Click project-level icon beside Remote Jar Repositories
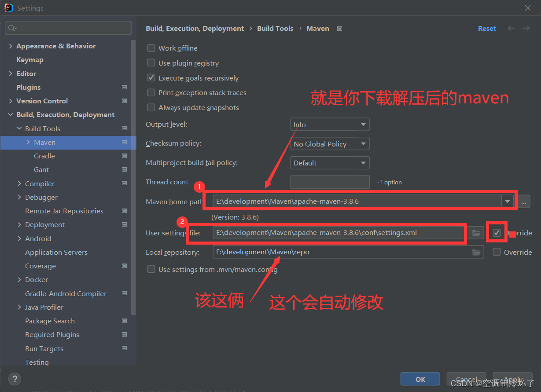This screenshot has width=541, height=392. coord(124,211)
